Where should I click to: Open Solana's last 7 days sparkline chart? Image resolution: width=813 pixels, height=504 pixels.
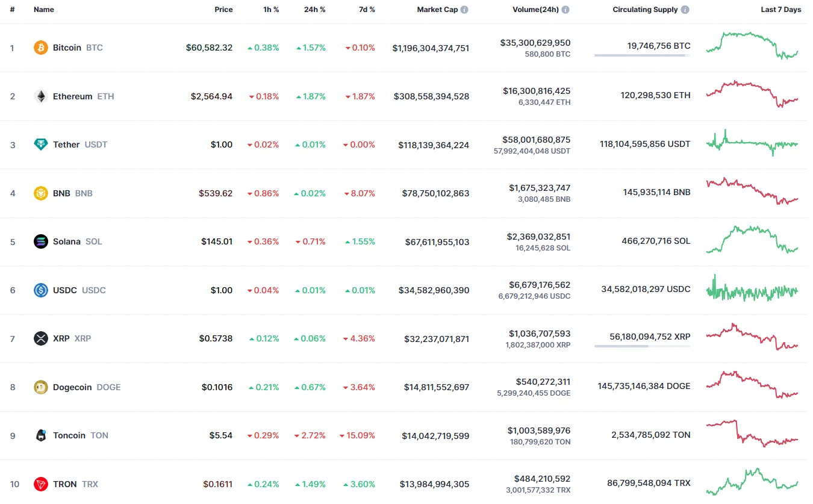pos(752,239)
